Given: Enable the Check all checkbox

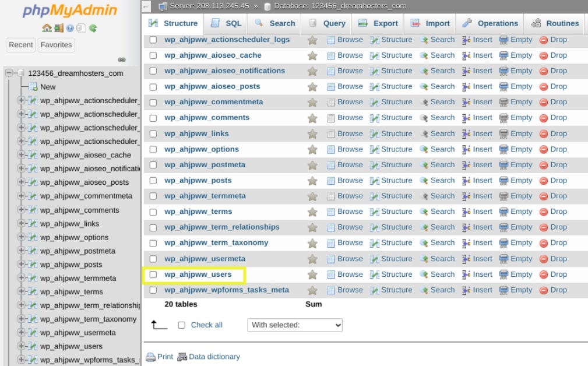Looking at the screenshot, I should pos(181,325).
